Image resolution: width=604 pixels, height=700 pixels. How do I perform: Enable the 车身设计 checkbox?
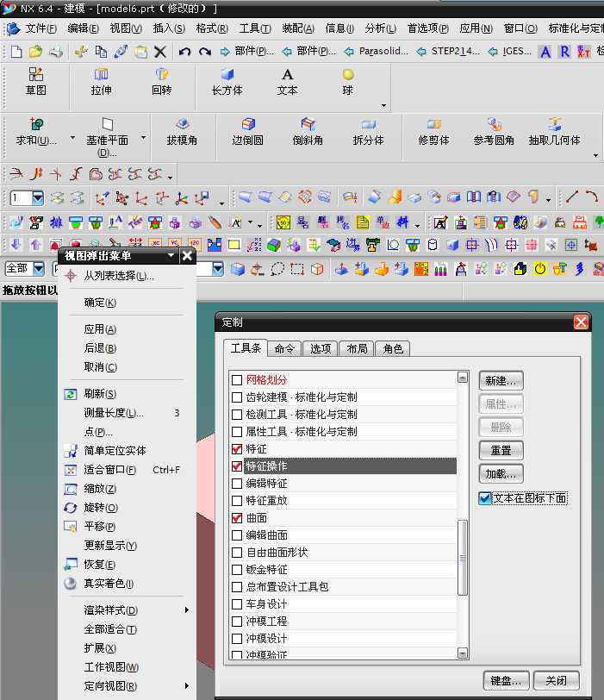click(x=237, y=604)
